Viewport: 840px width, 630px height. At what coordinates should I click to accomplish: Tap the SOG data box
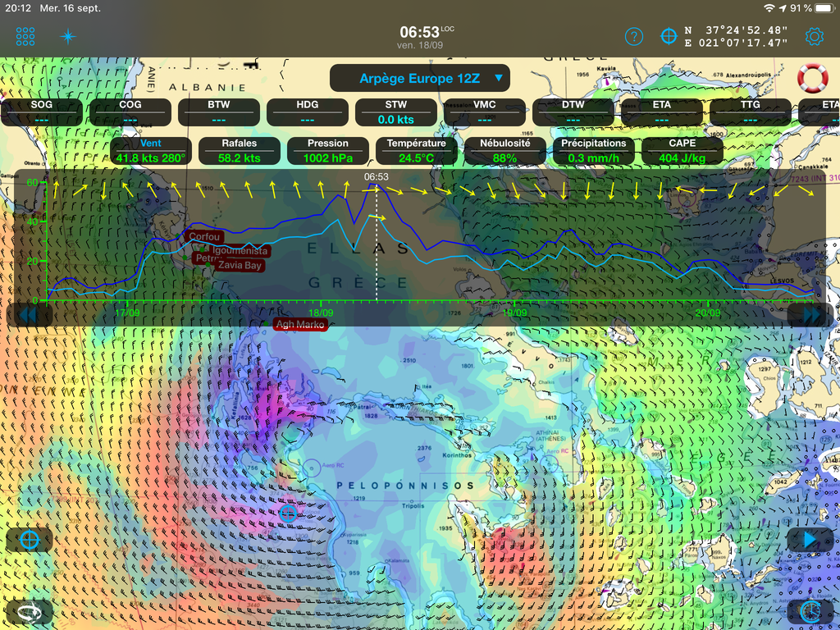pos(42,112)
